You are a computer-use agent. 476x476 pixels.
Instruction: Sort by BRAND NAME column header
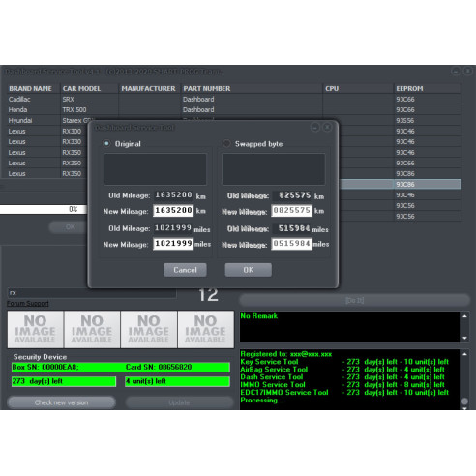pyautogui.click(x=33, y=88)
